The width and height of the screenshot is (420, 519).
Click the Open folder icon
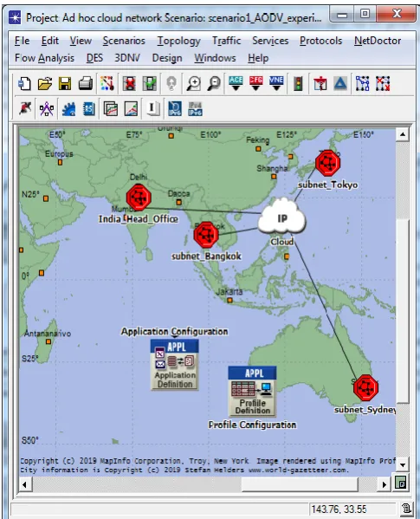tap(45, 84)
